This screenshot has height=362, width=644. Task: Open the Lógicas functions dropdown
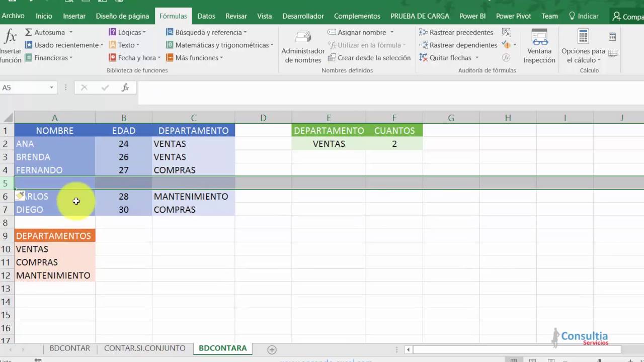point(127,32)
